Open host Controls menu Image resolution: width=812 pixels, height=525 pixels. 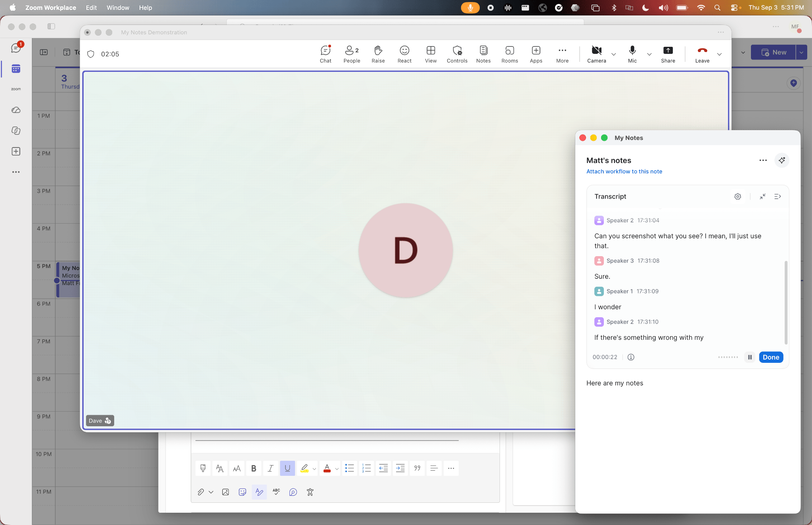pyautogui.click(x=457, y=54)
